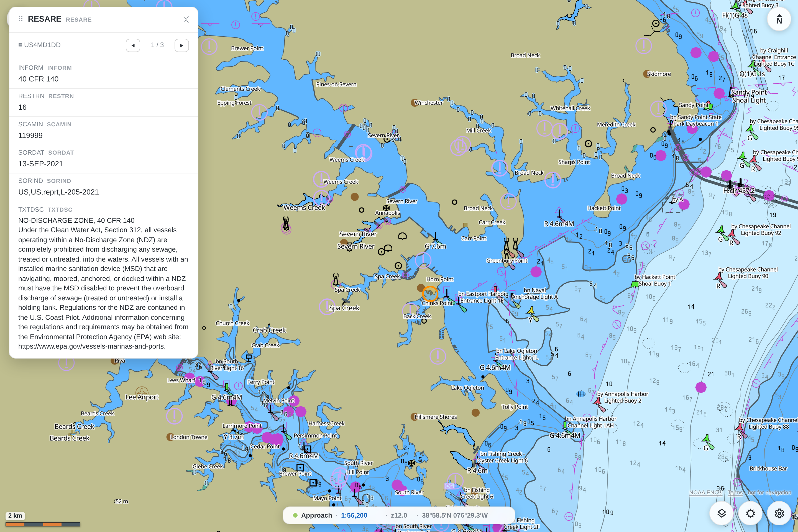Open the Terms link
798x532 pixels.
735,492
